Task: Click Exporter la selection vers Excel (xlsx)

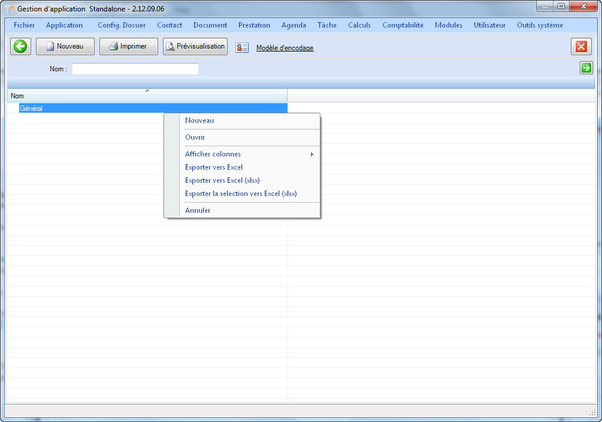Action: [241, 193]
